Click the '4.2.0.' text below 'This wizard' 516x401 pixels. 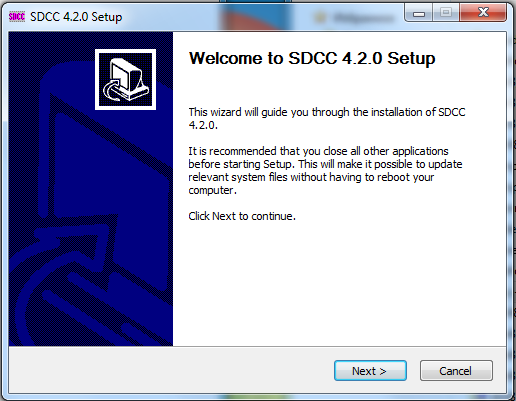pyautogui.click(x=203, y=125)
